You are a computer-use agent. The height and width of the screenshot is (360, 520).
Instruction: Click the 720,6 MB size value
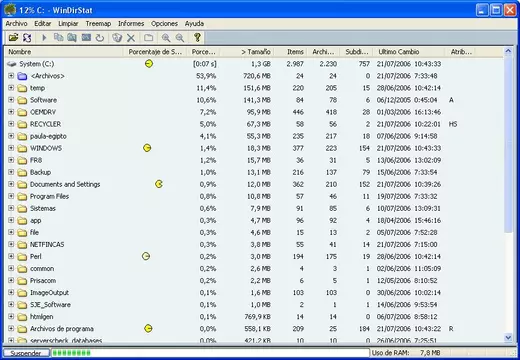tap(257, 76)
